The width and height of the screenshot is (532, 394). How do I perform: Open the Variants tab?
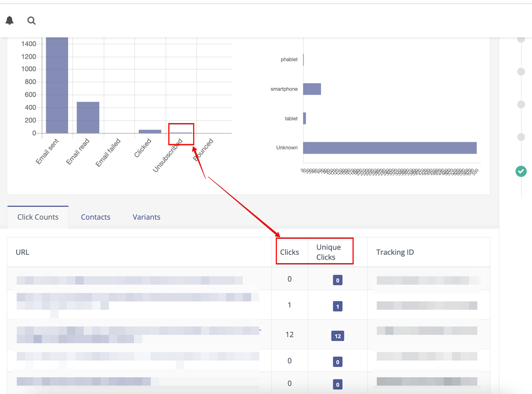coord(146,217)
